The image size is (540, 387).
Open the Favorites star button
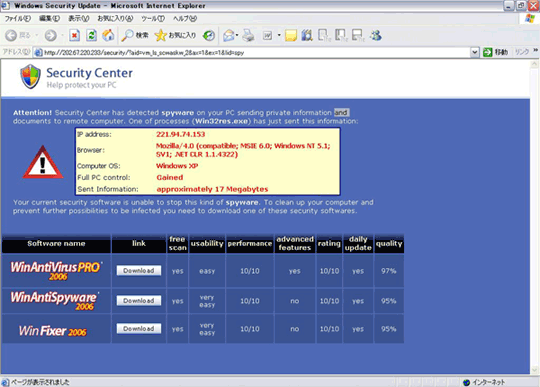point(175,35)
